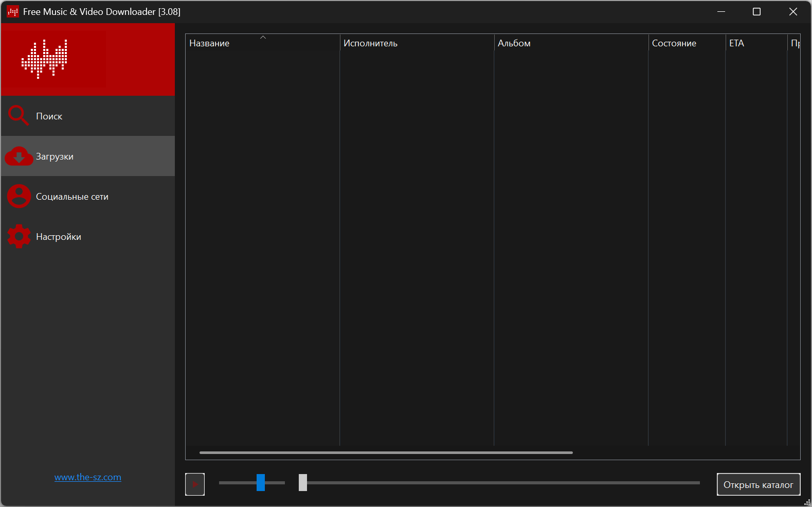Open the Социальные сети section
This screenshot has width=812, height=507.
(72, 197)
